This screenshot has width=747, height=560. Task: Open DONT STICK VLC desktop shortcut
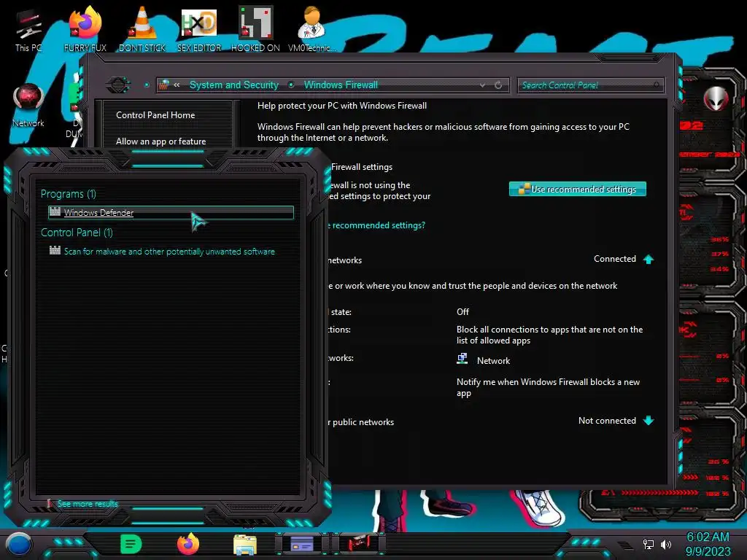click(x=142, y=29)
